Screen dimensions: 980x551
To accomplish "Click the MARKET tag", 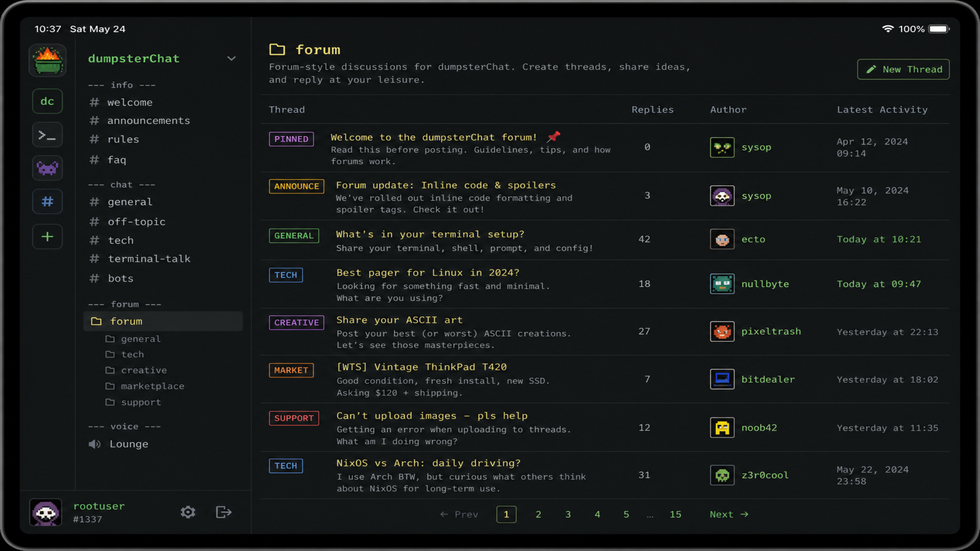I will (291, 370).
